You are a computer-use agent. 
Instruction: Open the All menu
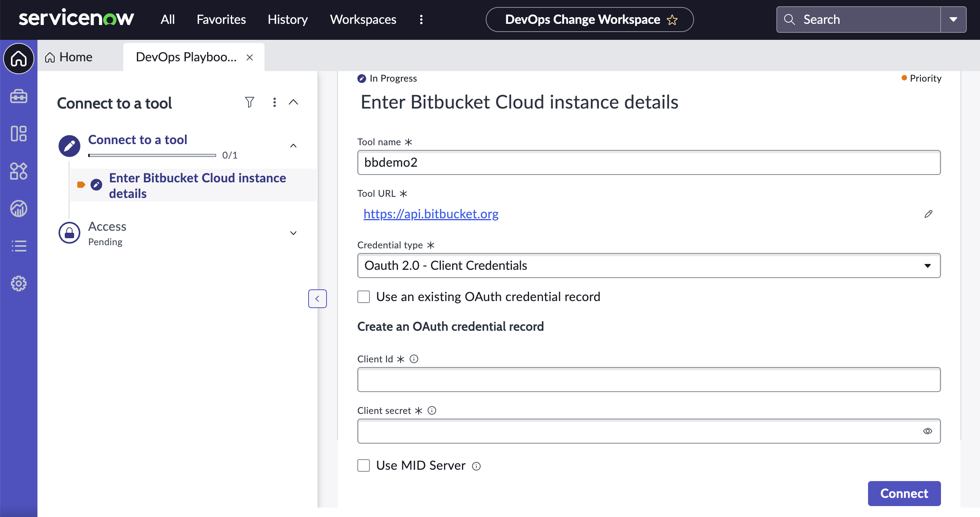pyautogui.click(x=168, y=20)
